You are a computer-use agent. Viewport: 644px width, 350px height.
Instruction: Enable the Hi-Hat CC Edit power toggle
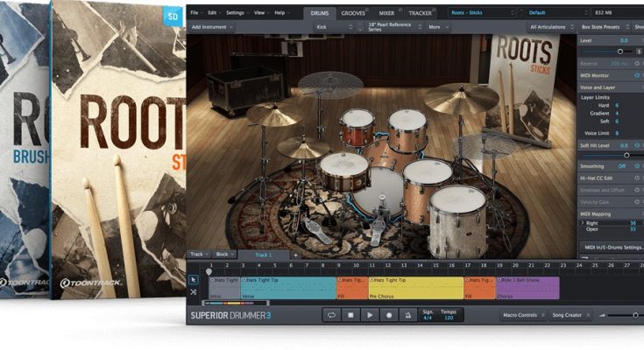tap(637, 178)
